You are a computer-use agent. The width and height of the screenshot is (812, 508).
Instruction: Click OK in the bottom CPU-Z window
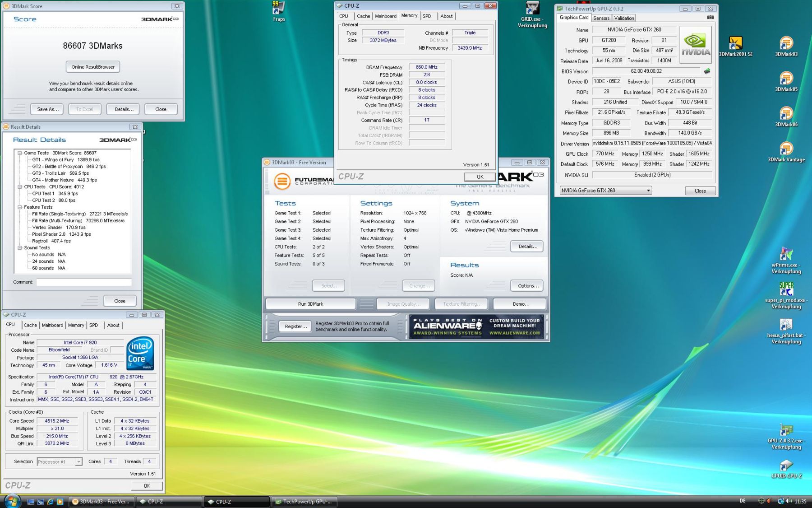point(147,486)
